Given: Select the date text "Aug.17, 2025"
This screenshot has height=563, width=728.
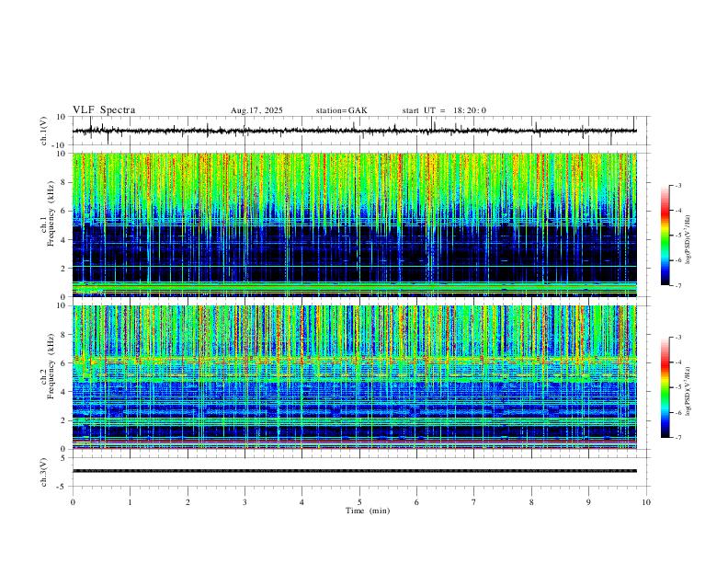Looking at the screenshot, I should pyautogui.click(x=256, y=110).
